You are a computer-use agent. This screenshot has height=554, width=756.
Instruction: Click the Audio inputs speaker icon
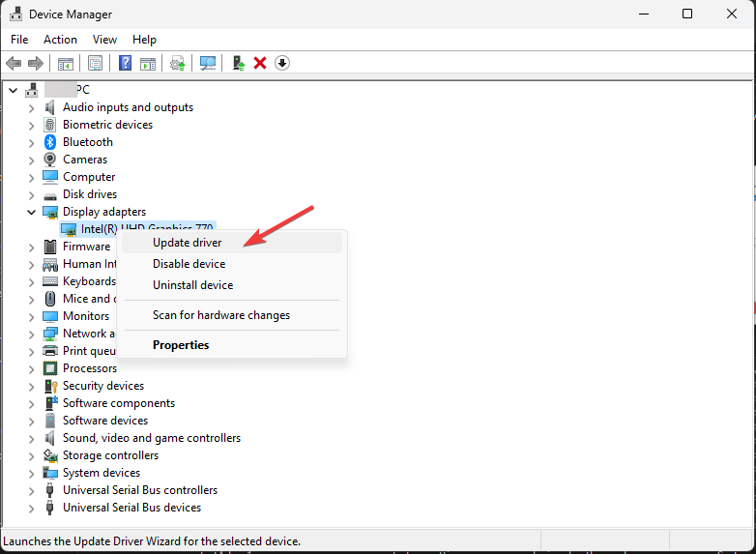pyautogui.click(x=49, y=107)
